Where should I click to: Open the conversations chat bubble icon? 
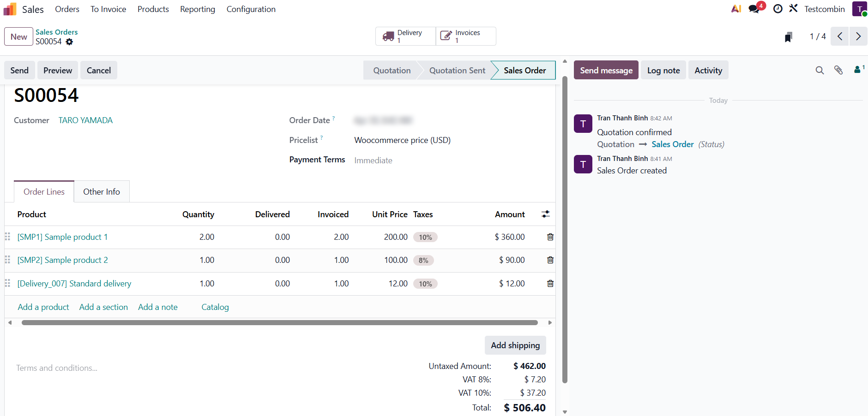(x=754, y=9)
